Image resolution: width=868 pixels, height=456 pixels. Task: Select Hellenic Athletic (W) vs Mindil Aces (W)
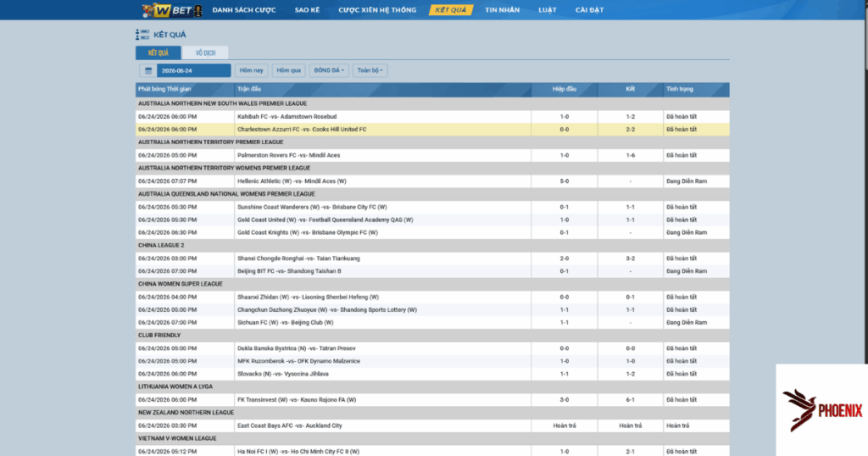pyautogui.click(x=432, y=181)
